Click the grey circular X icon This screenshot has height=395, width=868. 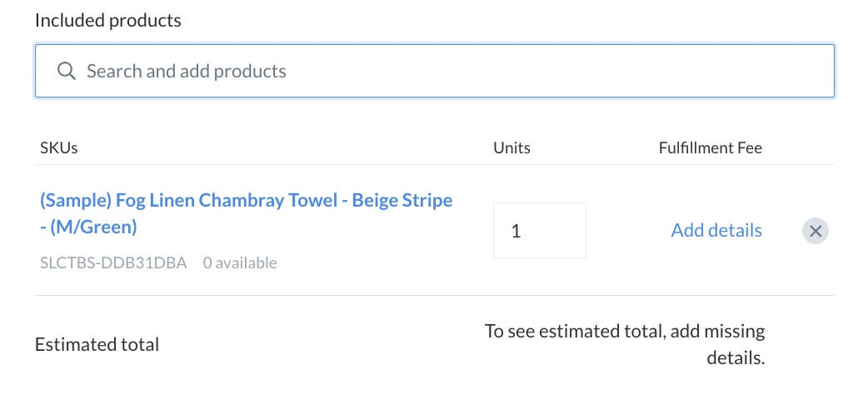(x=815, y=231)
